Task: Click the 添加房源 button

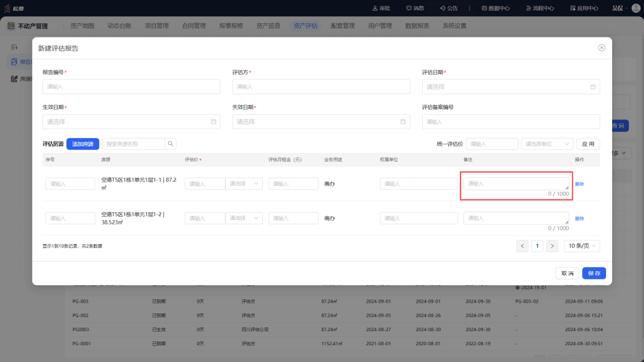Action: (x=83, y=144)
